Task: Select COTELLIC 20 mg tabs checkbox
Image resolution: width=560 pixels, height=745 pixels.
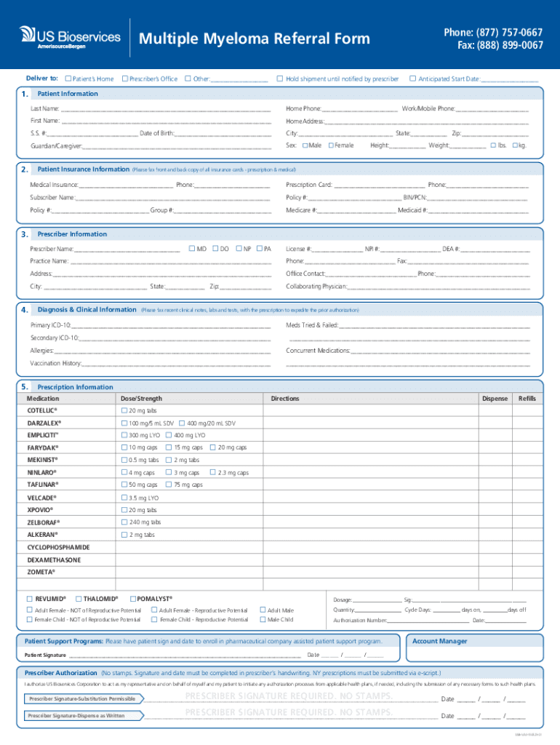Action: tap(124, 411)
